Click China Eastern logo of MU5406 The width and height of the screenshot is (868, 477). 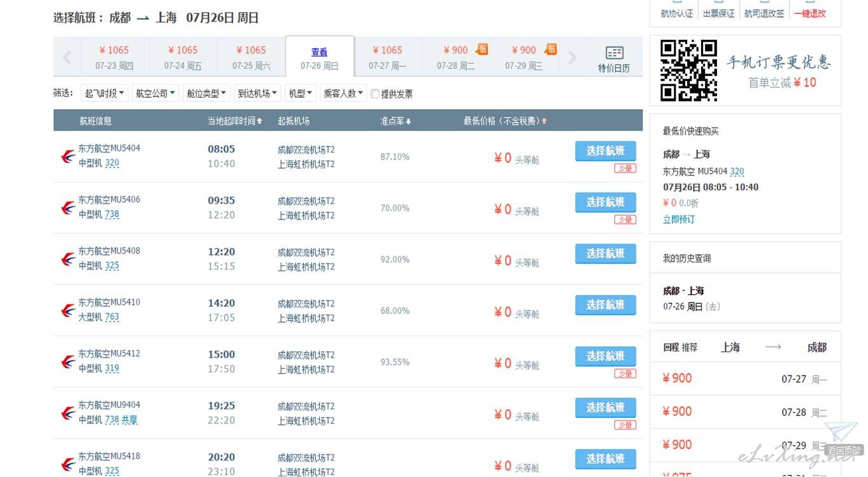pyautogui.click(x=68, y=208)
